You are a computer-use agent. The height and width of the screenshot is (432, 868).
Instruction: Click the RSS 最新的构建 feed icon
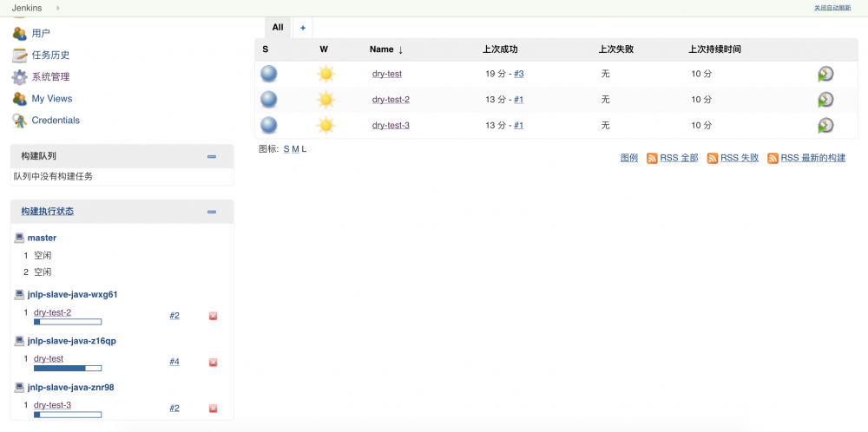(773, 158)
